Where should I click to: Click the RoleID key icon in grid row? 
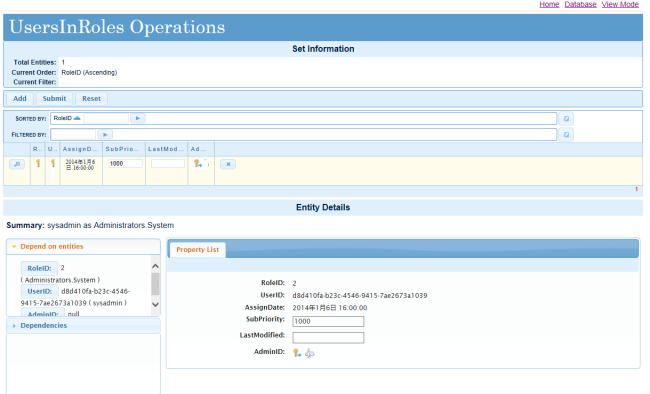[x=38, y=163]
